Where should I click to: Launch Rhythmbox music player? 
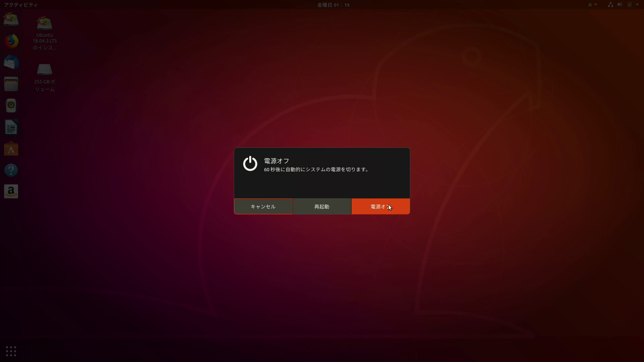tap(11, 105)
